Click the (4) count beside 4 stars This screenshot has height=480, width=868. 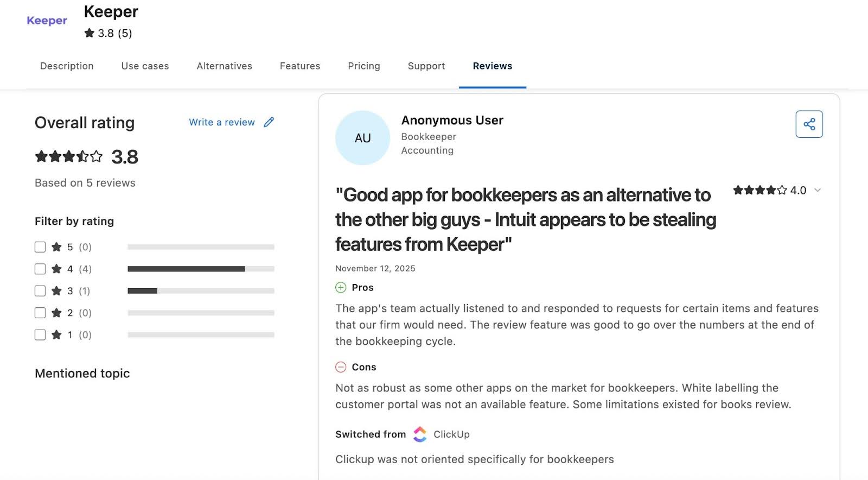coord(85,269)
